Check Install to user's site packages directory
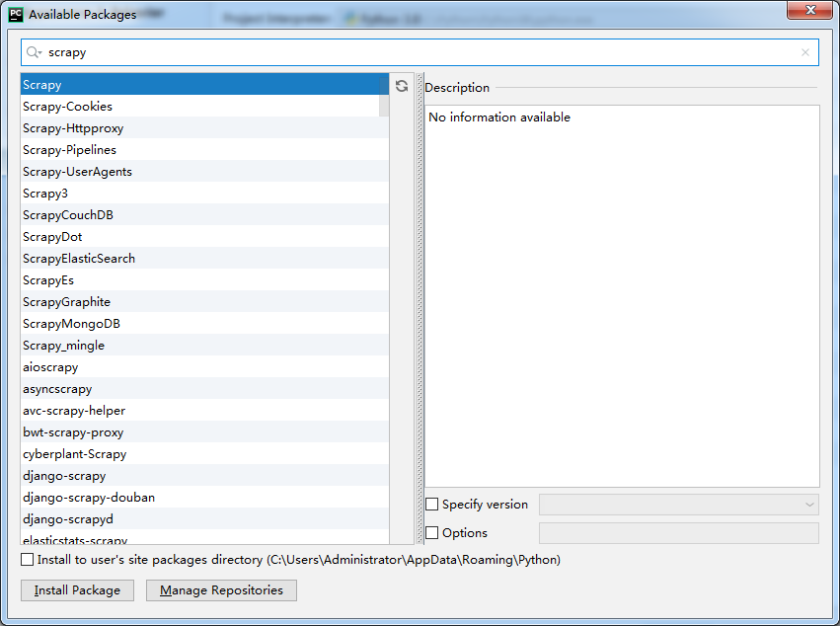The height and width of the screenshot is (626, 840). point(28,560)
